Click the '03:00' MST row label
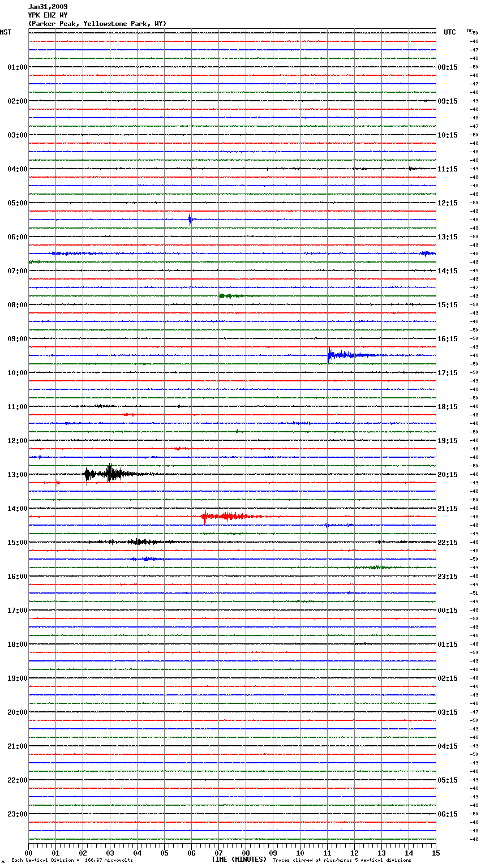Viewport: 481px width, 868px height. point(17,135)
